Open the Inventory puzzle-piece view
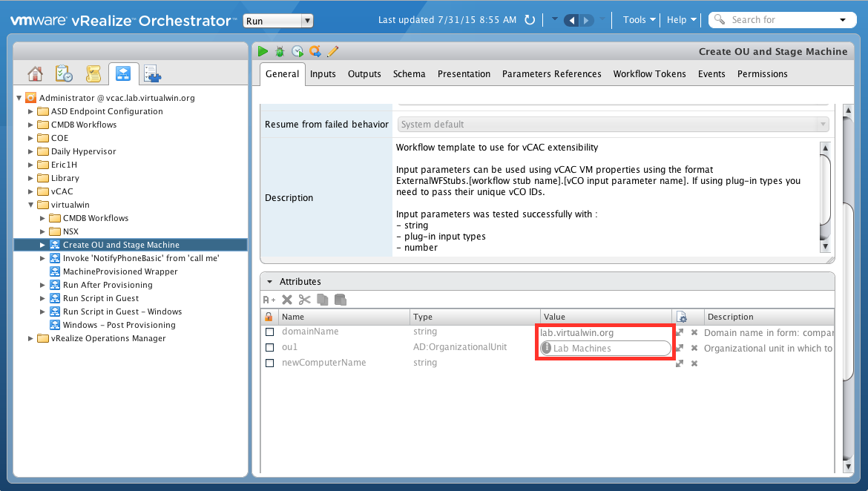 [x=151, y=73]
